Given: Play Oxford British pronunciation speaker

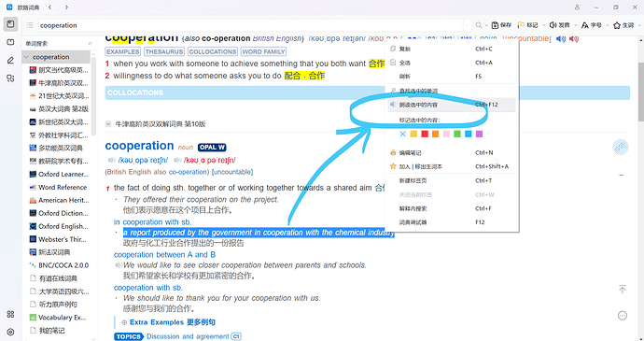Looking at the screenshot, I should (112, 160).
